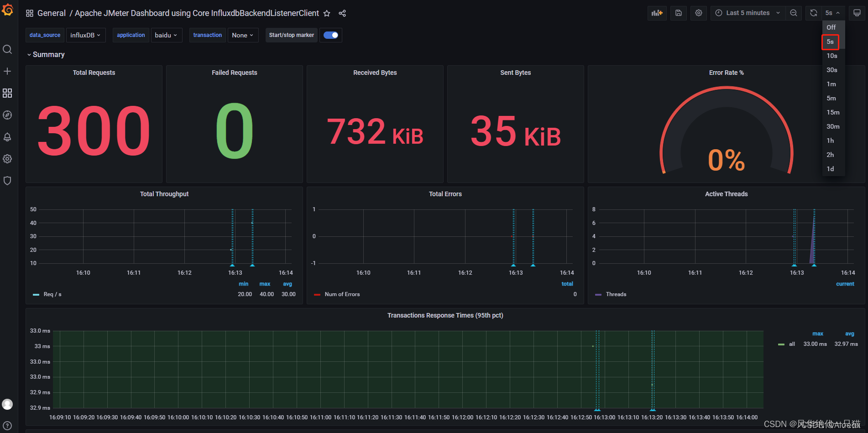
Task: Star this dashboard
Action: point(327,14)
